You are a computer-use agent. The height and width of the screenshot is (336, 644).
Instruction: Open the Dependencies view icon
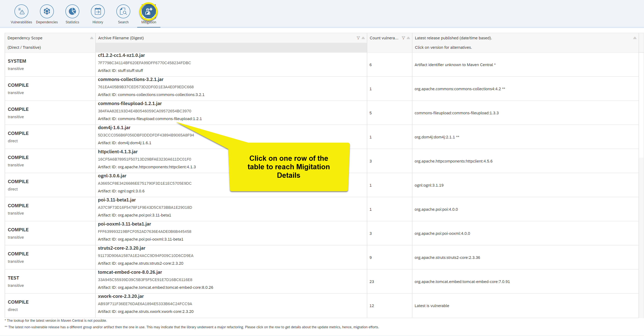point(47,12)
